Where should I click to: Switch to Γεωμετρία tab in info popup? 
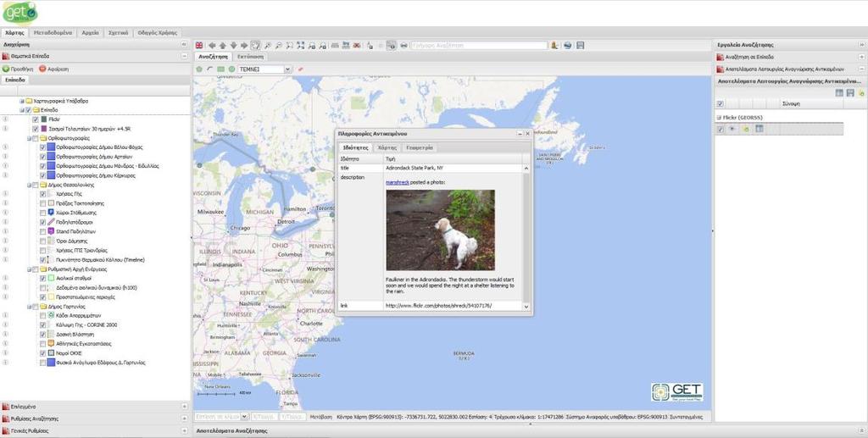(419, 147)
